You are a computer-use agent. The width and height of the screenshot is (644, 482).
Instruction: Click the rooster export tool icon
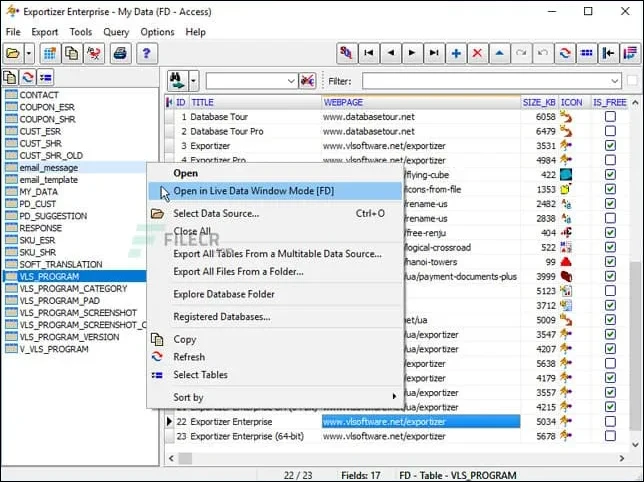click(94, 53)
